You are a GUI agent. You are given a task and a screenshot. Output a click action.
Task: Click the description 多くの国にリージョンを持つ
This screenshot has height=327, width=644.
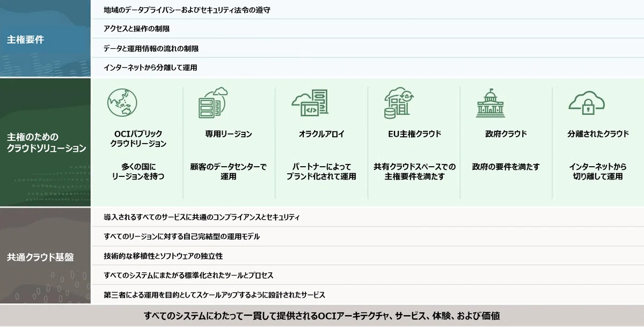pyautogui.click(x=138, y=172)
